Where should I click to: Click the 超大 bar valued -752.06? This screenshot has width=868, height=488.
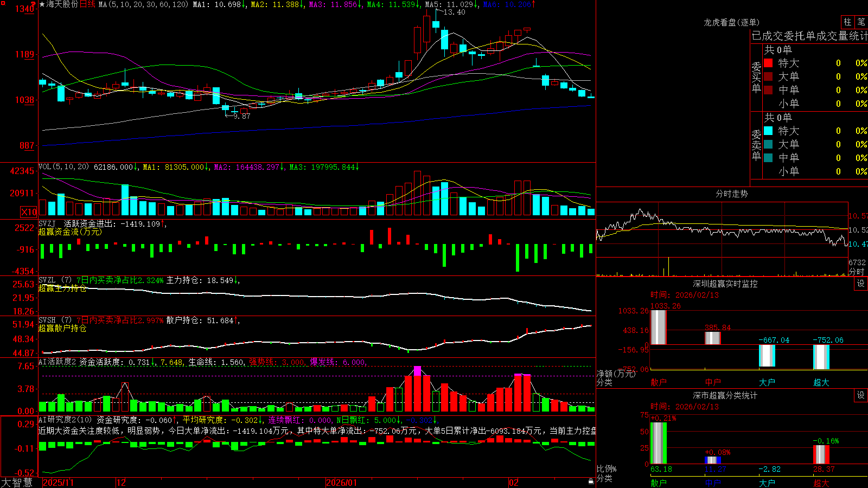821,357
